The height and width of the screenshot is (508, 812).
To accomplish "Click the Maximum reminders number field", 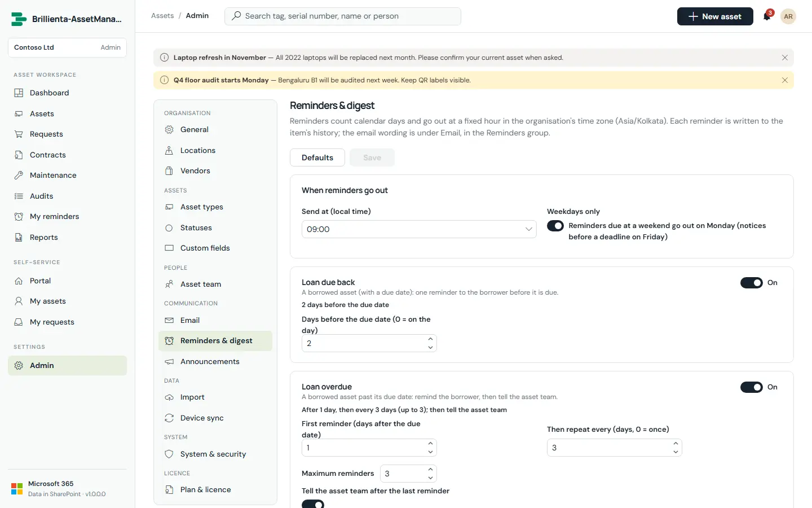I will pos(409,474).
